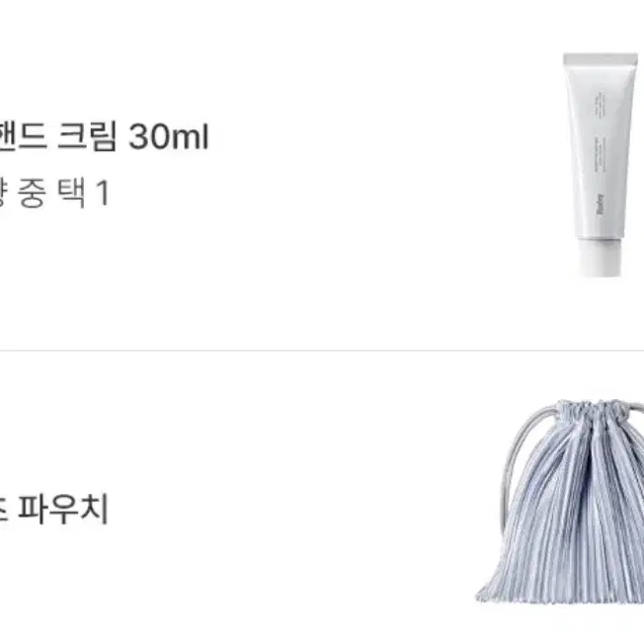644x644 pixels.
Task: Click the small vertical text on the tube body
Action: click(x=601, y=103)
